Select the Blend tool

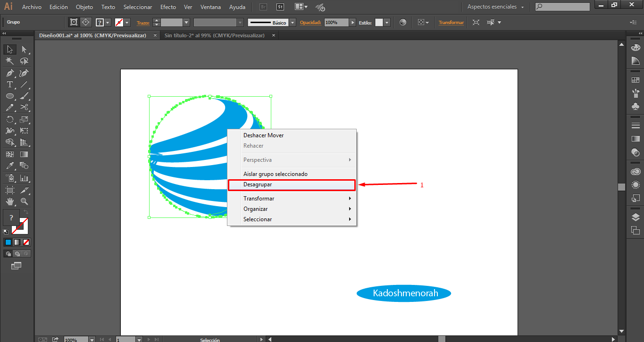pyautogui.click(x=24, y=166)
